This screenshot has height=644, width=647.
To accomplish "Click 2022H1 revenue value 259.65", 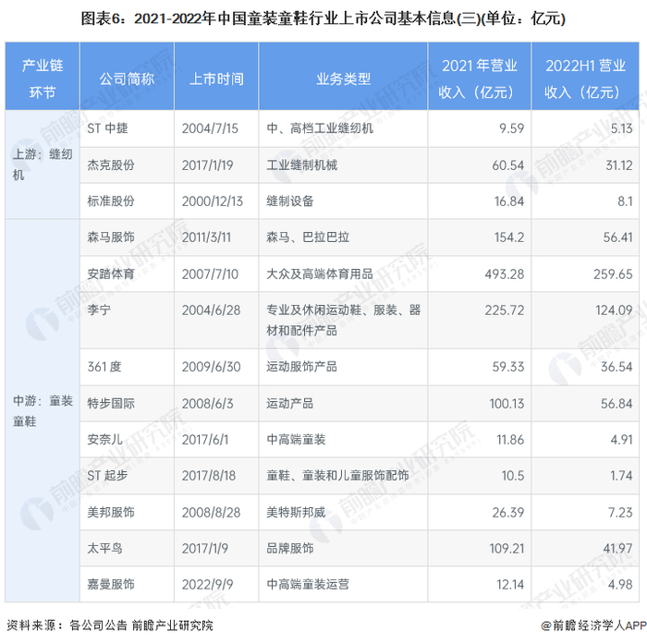I will (613, 273).
